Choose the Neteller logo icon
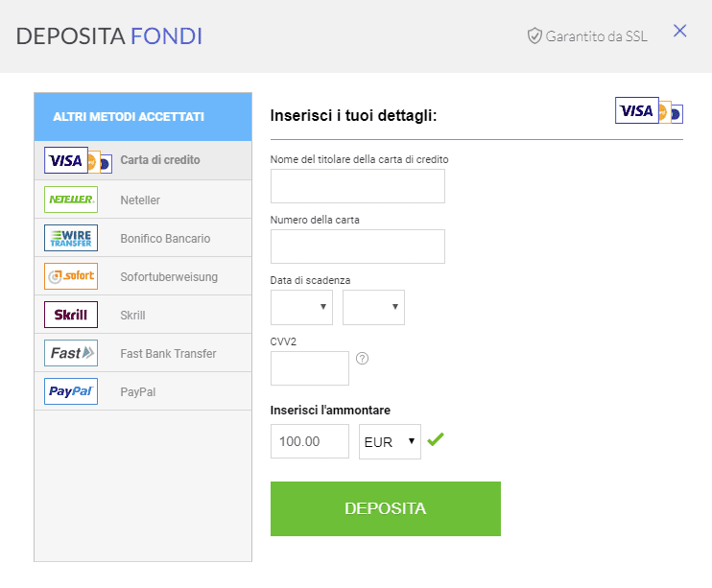The image size is (712, 588). (71, 200)
